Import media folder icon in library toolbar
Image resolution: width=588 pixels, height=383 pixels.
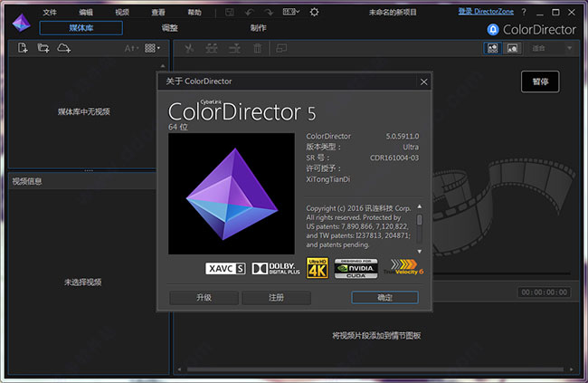coord(43,48)
